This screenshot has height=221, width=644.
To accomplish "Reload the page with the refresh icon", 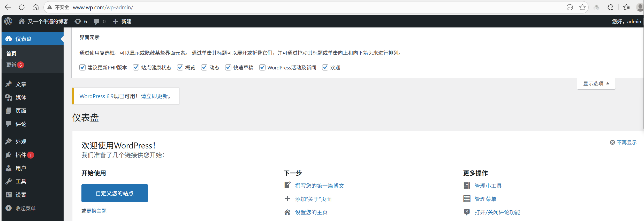I will tap(22, 7).
